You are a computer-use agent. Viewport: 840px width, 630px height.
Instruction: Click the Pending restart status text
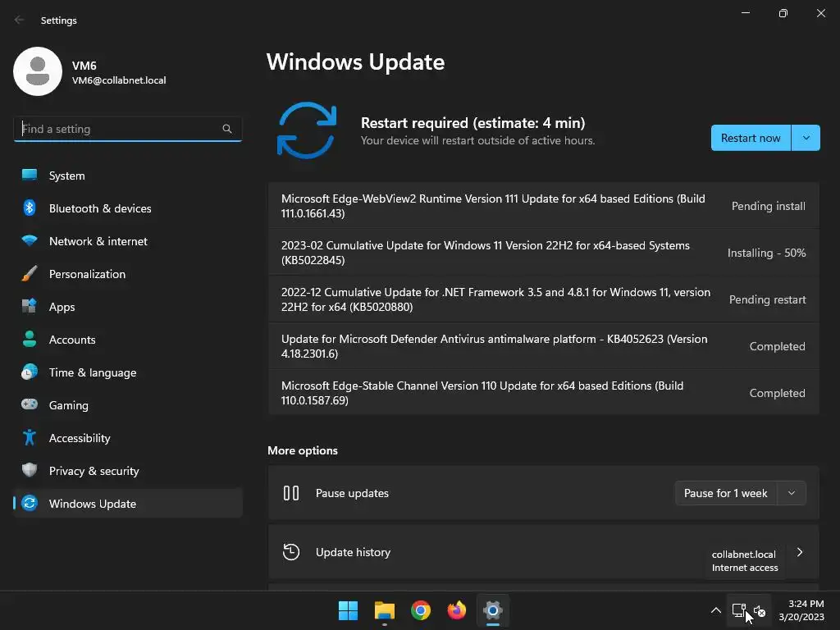[x=767, y=299]
